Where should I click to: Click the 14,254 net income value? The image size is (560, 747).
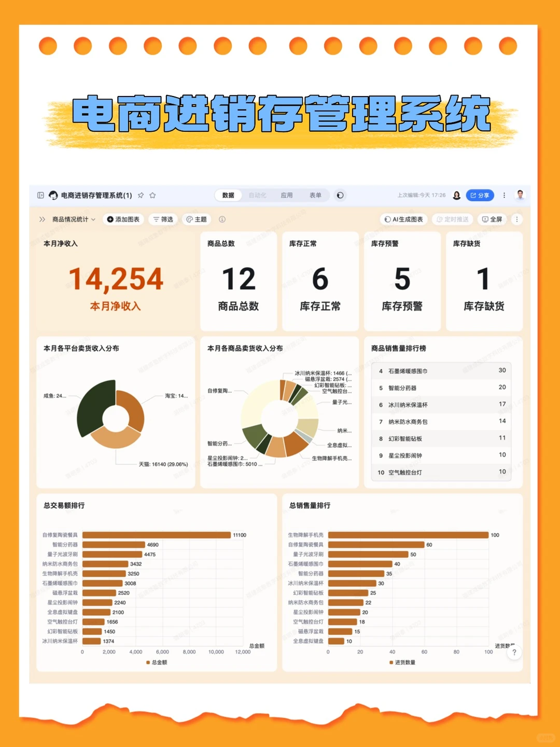116,279
